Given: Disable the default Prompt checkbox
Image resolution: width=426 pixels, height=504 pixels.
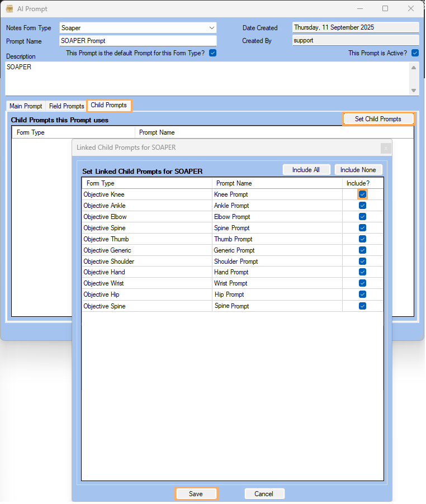Looking at the screenshot, I should click(x=212, y=53).
